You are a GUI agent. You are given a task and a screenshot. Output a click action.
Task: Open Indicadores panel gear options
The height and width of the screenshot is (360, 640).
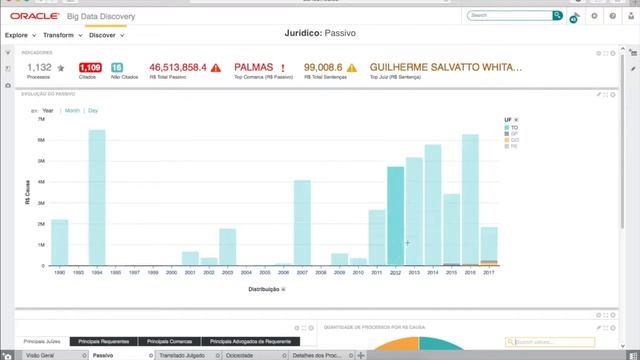tap(613, 53)
